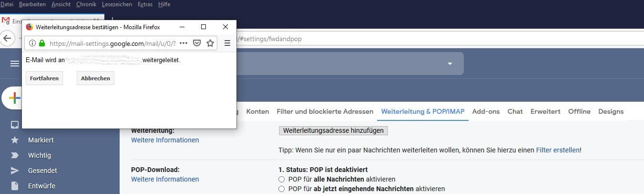Click the Wichtig label icon
The height and width of the screenshot is (194, 644).
click(x=15, y=155)
